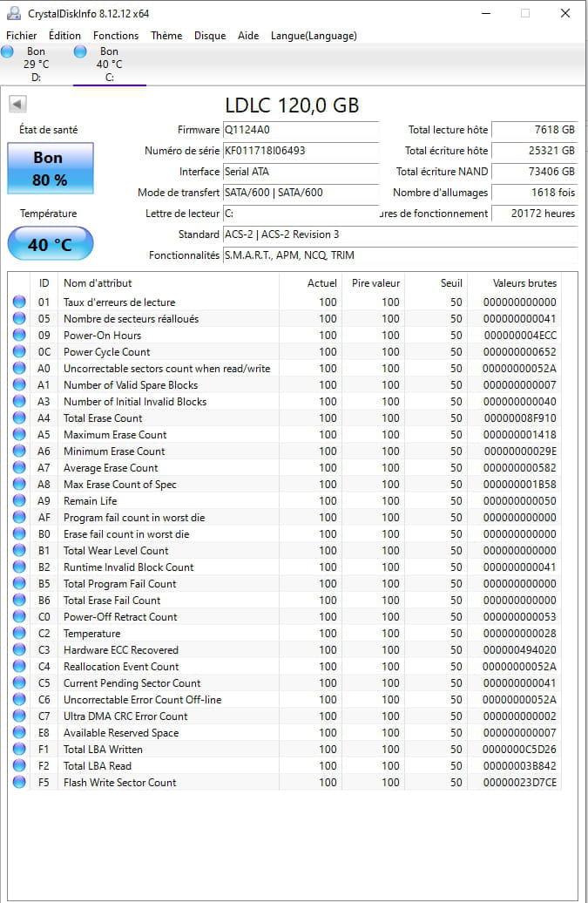This screenshot has height=903, width=588.
Task: Click status dot for Total Erase Count
Action: pyautogui.click(x=19, y=418)
